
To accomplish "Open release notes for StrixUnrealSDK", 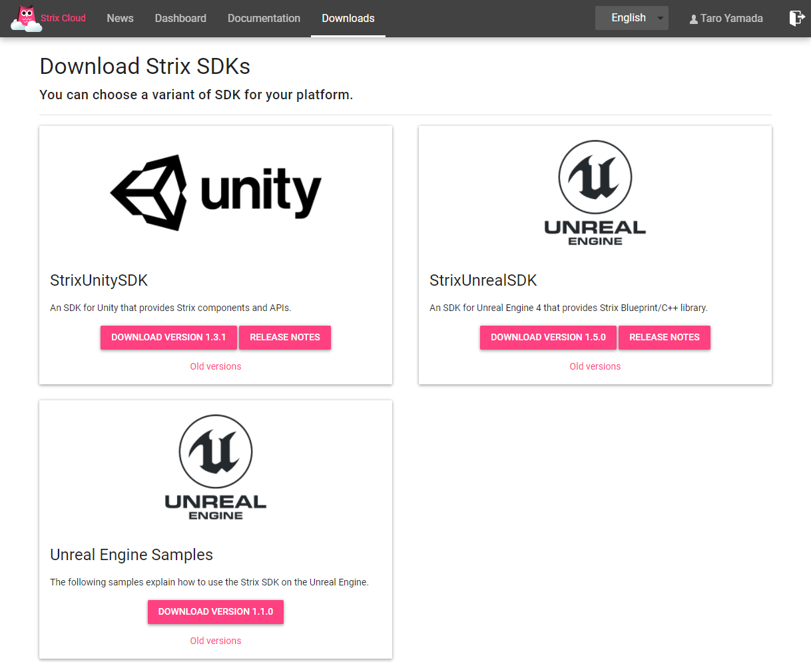I will tap(664, 337).
